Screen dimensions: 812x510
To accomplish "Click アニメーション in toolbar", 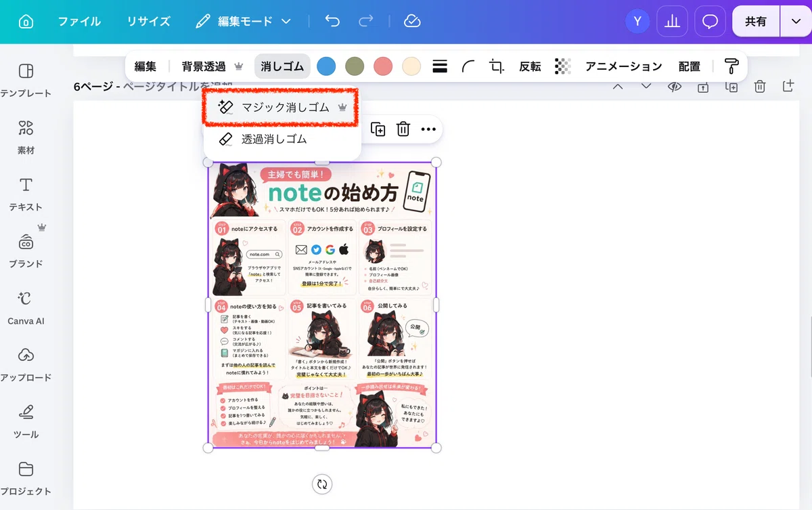I will click(623, 66).
